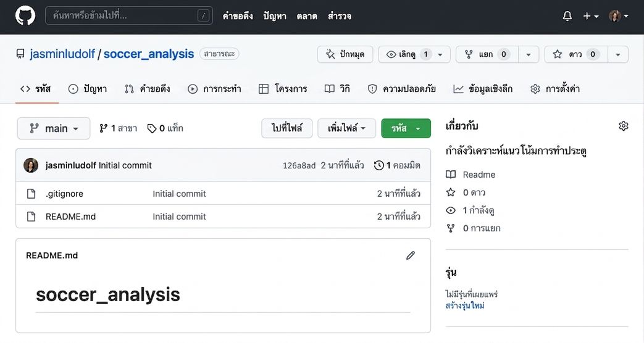Star the repository with ดาว

576,54
